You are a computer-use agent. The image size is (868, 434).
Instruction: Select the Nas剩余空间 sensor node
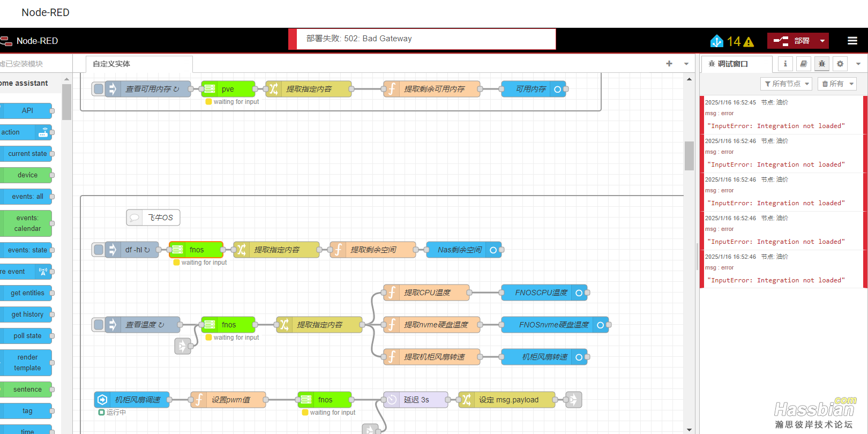pyautogui.click(x=464, y=250)
